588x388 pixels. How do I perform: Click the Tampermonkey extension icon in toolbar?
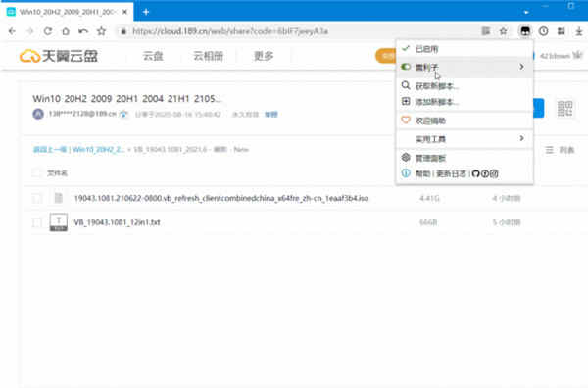525,31
